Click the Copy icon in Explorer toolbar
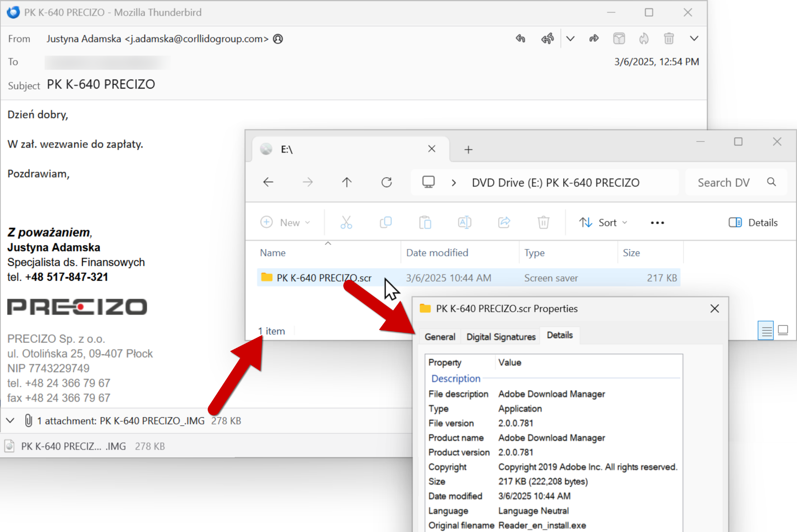Viewport: 797px width, 532px height. coord(385,222)
